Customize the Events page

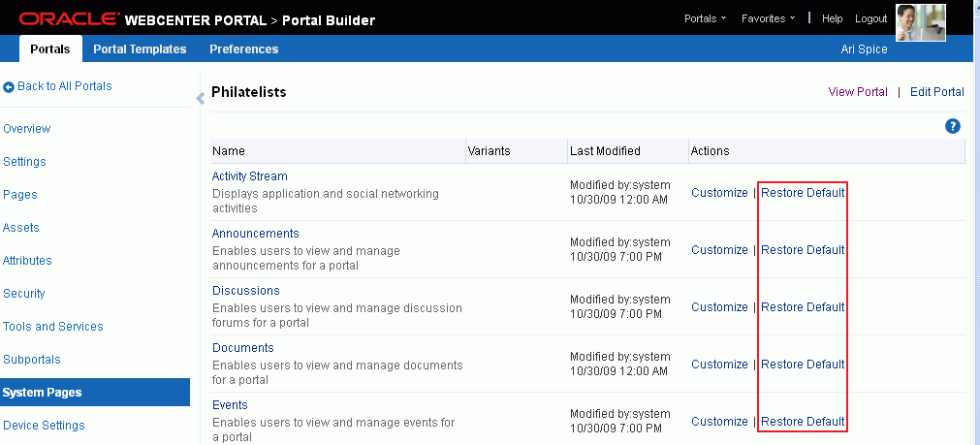[719, 422]
